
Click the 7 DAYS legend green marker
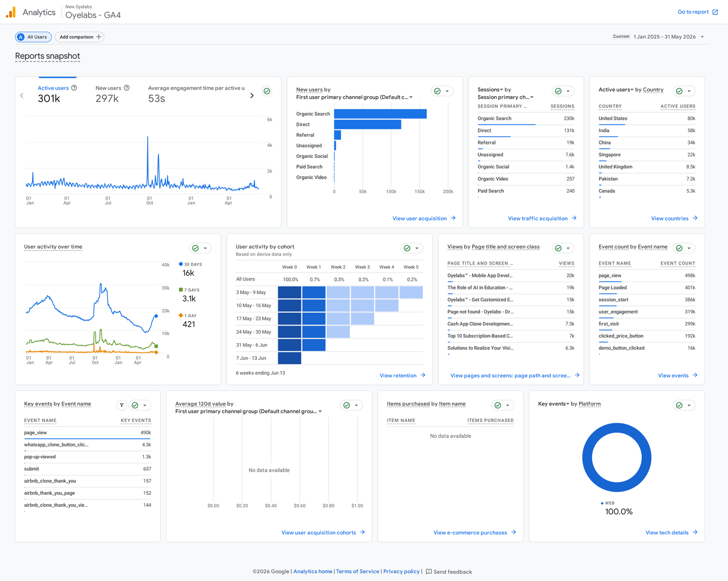(x=180, y=289)
